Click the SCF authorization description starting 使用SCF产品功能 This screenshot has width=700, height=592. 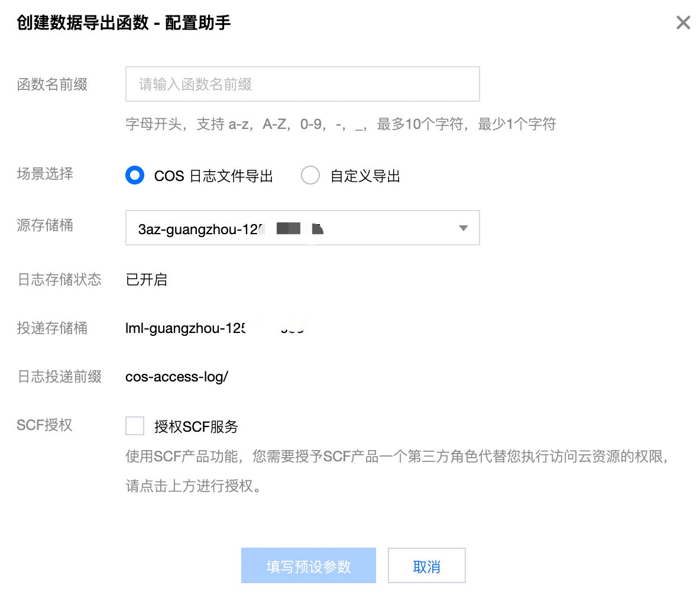pyautogui.click(x=397, y=471)
